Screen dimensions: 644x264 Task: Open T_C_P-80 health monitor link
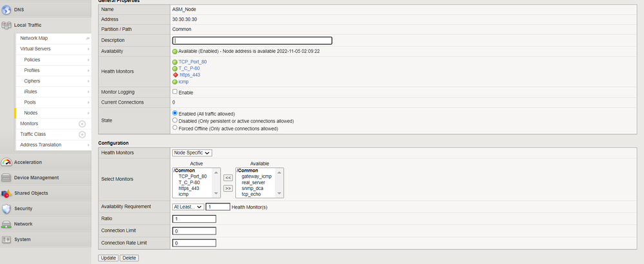click(x=190, y=68)
